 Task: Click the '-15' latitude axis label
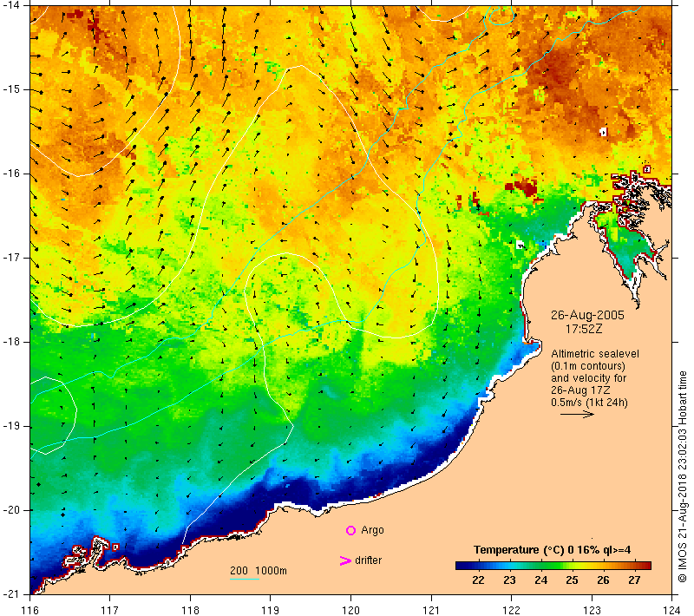[12, 89]
